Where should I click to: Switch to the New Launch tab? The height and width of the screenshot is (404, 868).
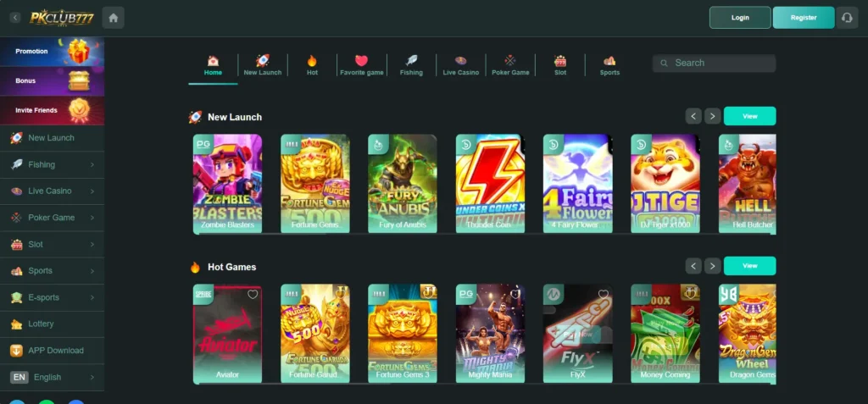tap(263, 66)
